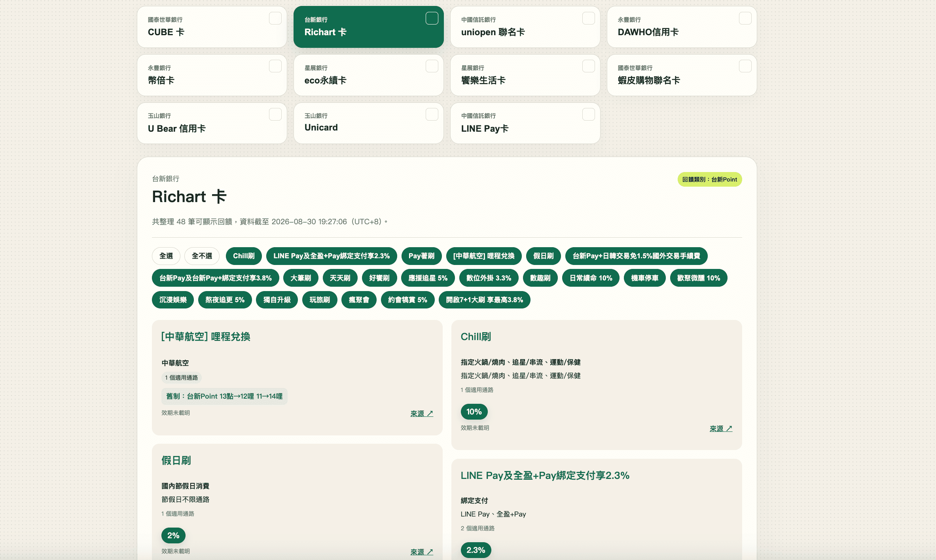Toggle the 玩旅刷 filter chip

coord(320,300)
